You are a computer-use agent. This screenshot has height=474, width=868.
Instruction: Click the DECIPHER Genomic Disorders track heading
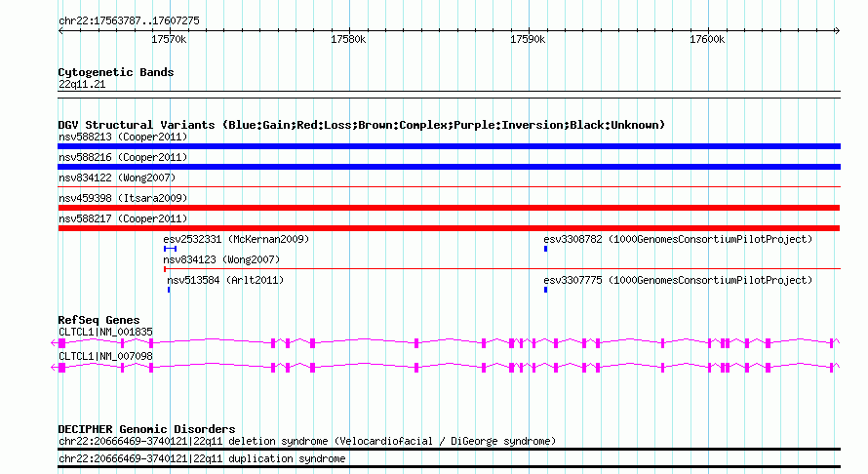(146, 429)
